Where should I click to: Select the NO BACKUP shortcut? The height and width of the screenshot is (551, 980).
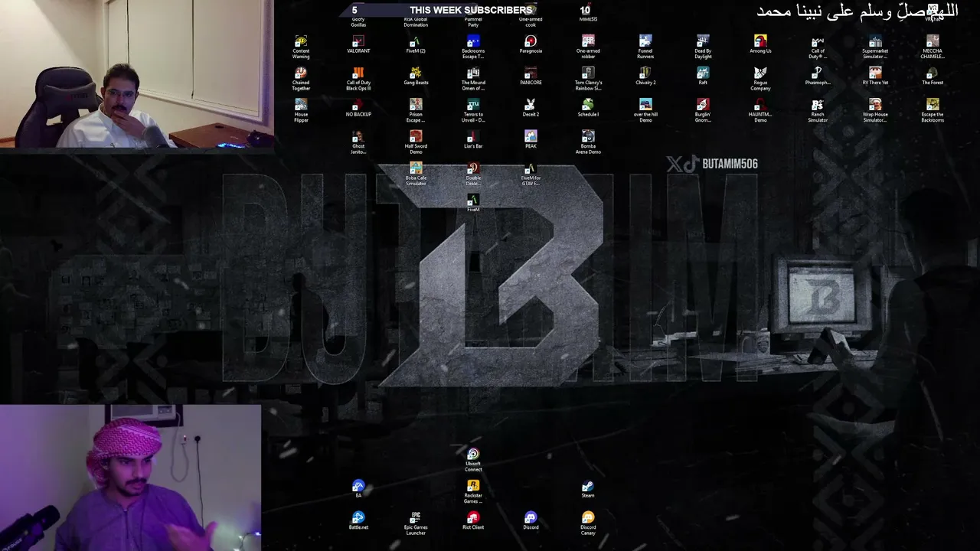[358, 108]
